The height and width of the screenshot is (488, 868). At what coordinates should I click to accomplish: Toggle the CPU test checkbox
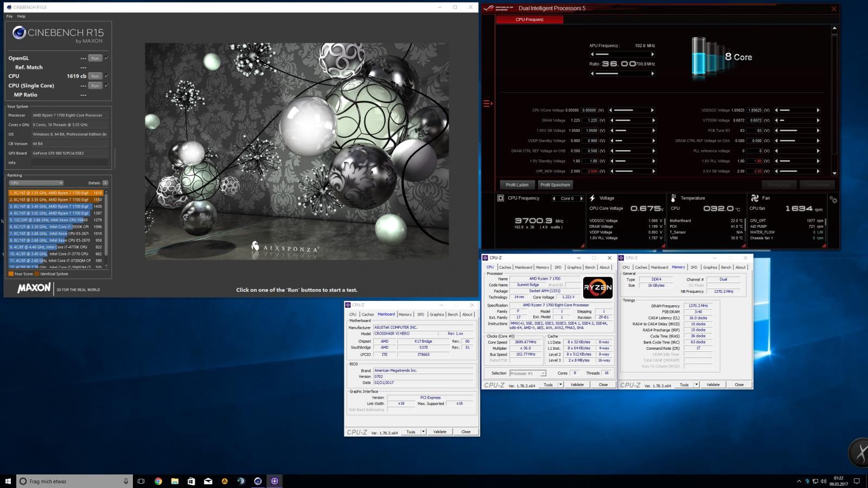(106, 76)
